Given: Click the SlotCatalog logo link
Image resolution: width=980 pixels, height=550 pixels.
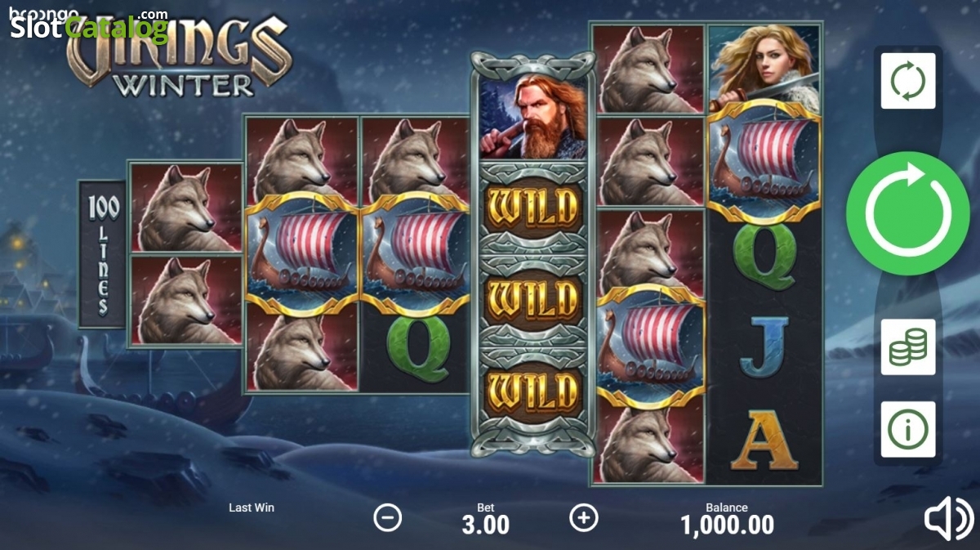Looking at the screenshot, I should [88, 26].
